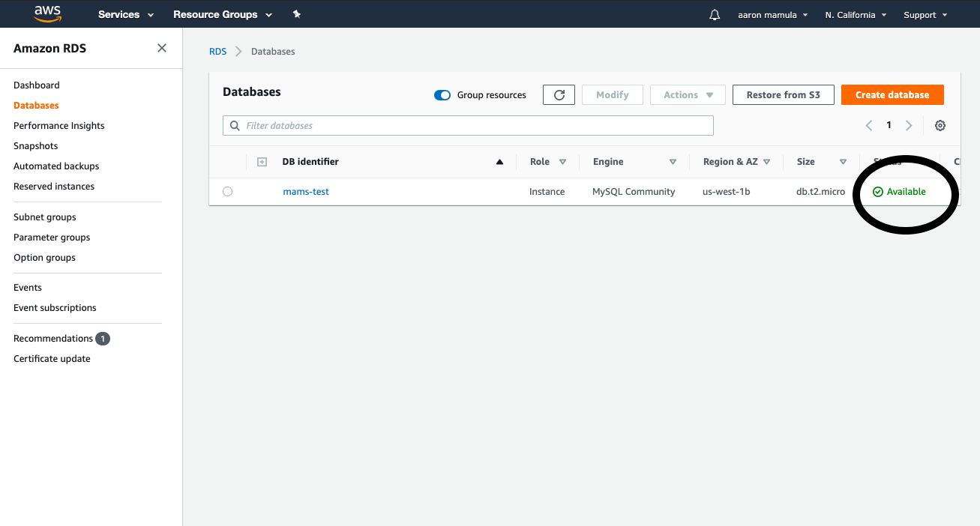
Task: Click the Databases breadcrumb item
Action: [x=273, y=52]
